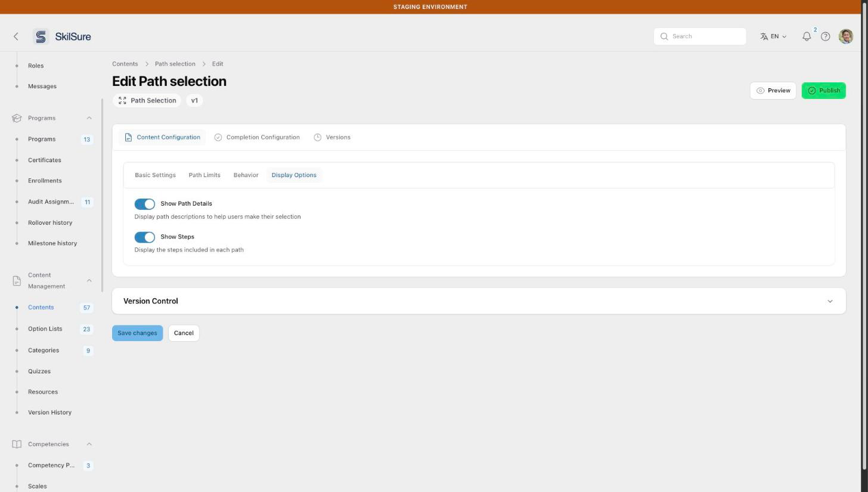This screenshot has height=492, width=868.
Task: Open Messages in the sidebar
Action: pos(42,86)
